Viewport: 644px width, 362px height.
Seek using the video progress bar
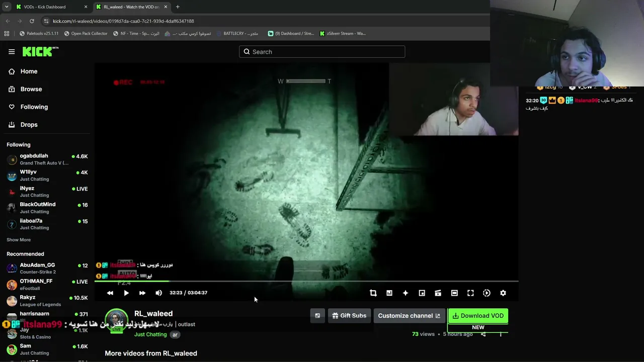(x=306, y=281)
